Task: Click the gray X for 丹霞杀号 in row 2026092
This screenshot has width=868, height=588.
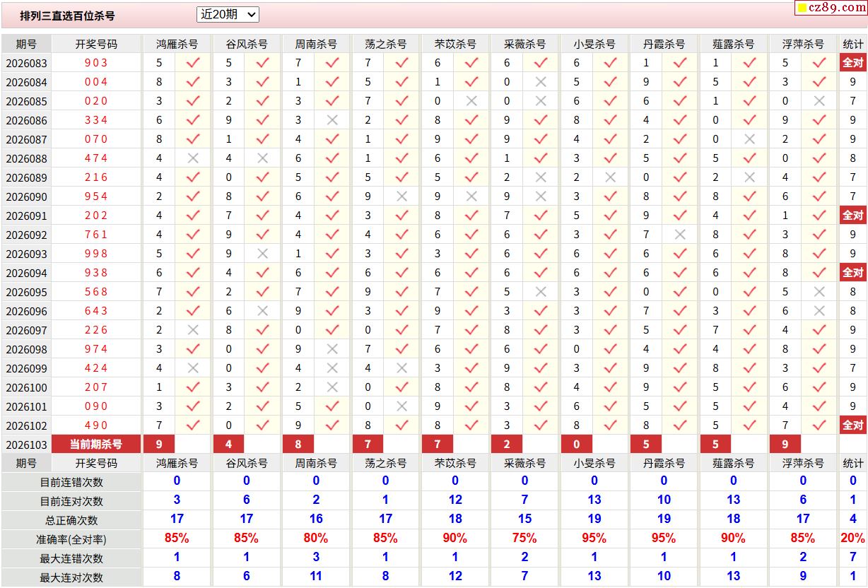Action: point(680,235)
